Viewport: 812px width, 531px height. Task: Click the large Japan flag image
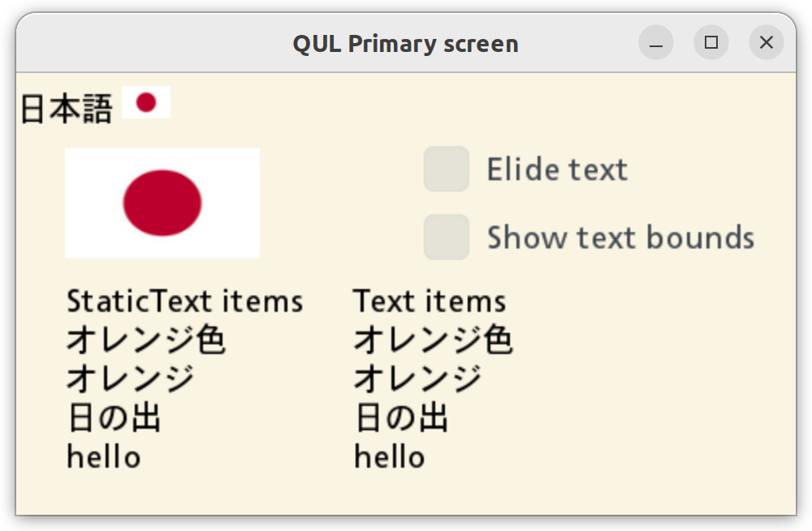click(x=162, y=203)
